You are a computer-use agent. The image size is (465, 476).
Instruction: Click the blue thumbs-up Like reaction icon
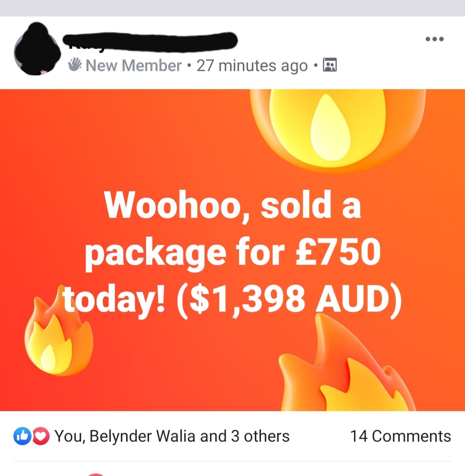(22, 436)
